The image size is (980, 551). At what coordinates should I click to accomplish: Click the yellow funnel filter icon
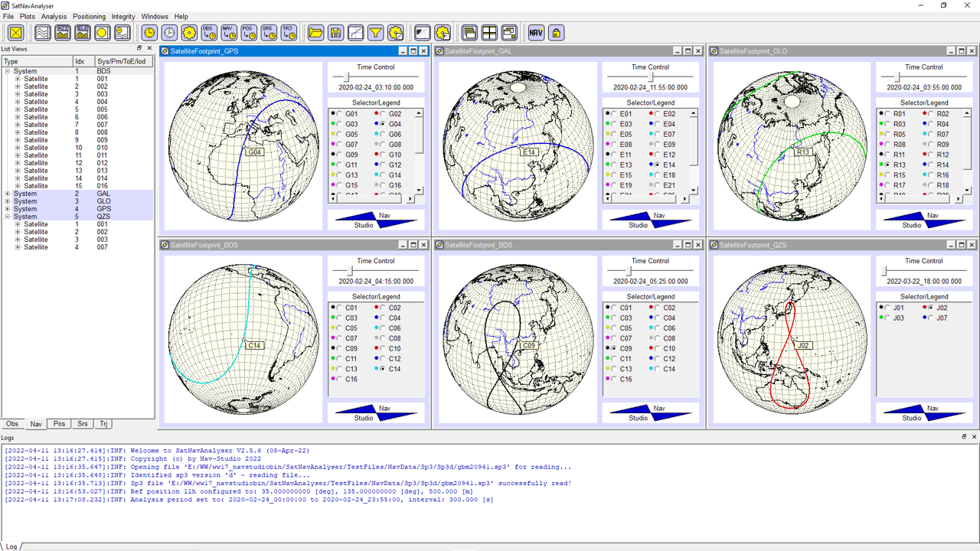point(375,32)
